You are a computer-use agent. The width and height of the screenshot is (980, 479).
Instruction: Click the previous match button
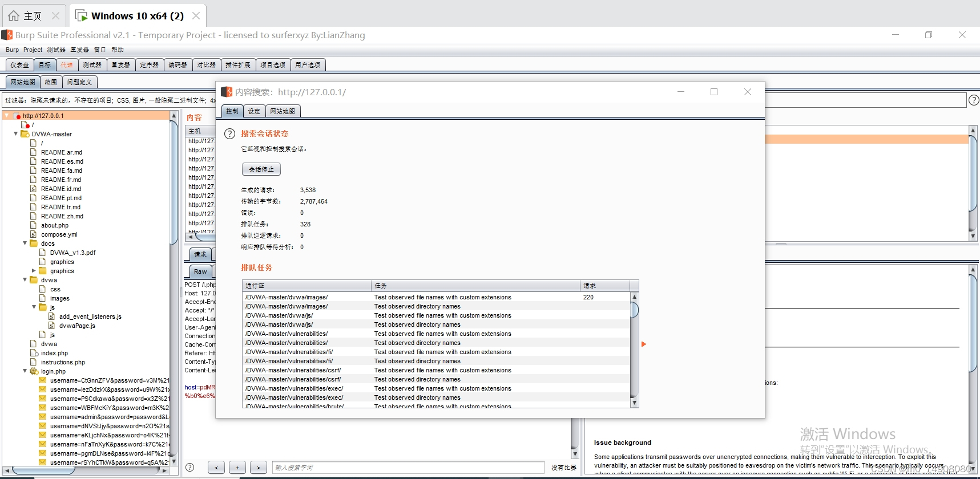tap(216, 468)
